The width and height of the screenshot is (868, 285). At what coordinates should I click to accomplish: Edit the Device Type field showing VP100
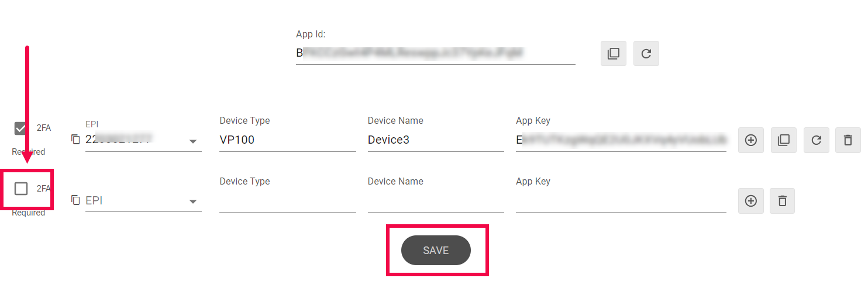pos(287,140)
